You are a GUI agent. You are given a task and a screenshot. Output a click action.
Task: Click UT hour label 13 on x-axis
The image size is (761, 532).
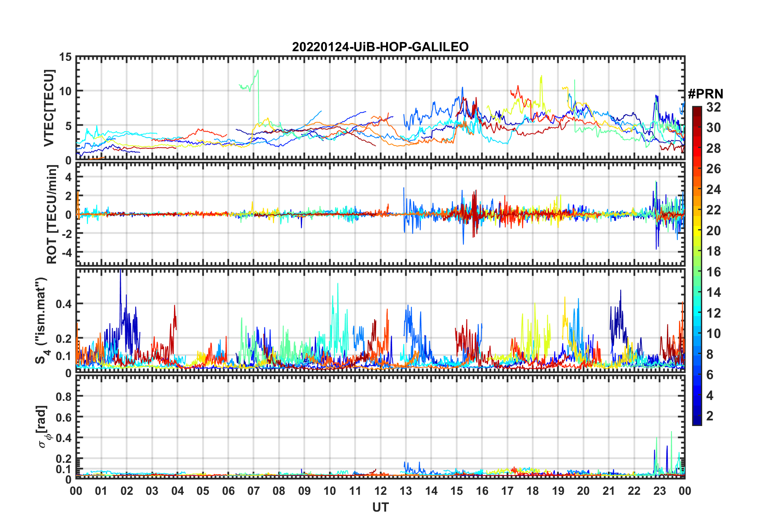(x=406, y=491)
